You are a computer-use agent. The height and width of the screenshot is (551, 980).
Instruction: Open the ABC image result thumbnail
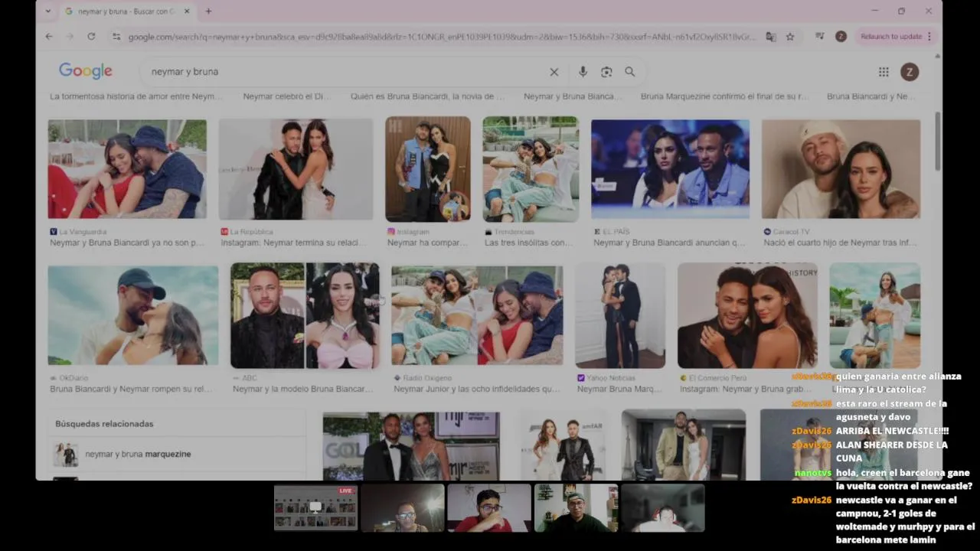pos(305,315)
